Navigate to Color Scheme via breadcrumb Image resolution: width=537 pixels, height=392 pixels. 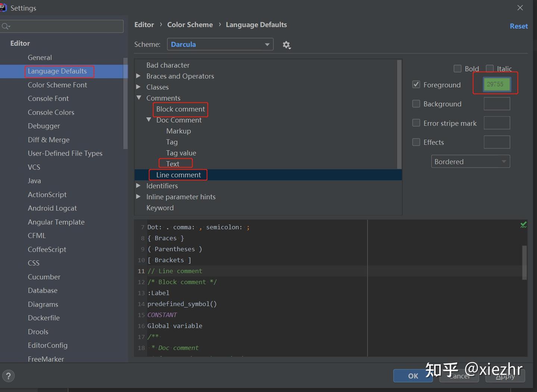point(190,25)
